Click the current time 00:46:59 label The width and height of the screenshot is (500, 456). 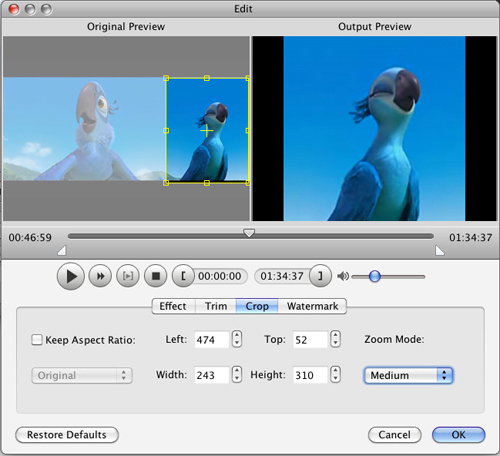pyautogui.click(x=30, y=238)
